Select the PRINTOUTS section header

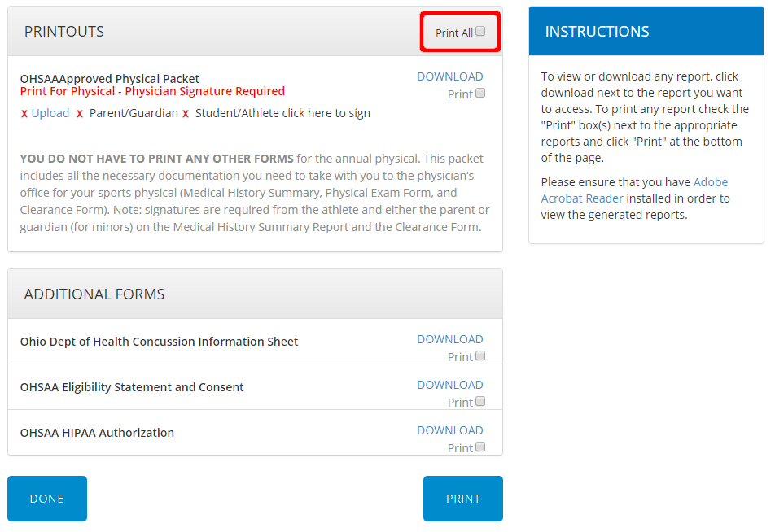click(63, 31)
